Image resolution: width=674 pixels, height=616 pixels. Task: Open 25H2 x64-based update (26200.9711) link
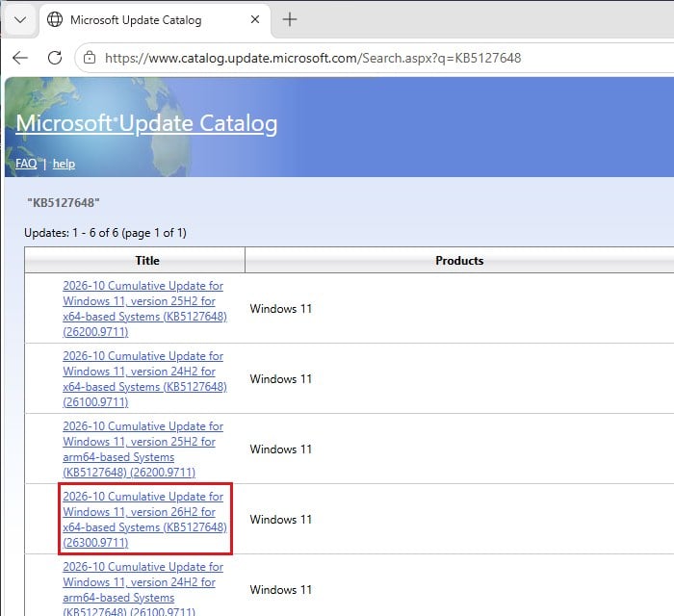pos(144,308)
